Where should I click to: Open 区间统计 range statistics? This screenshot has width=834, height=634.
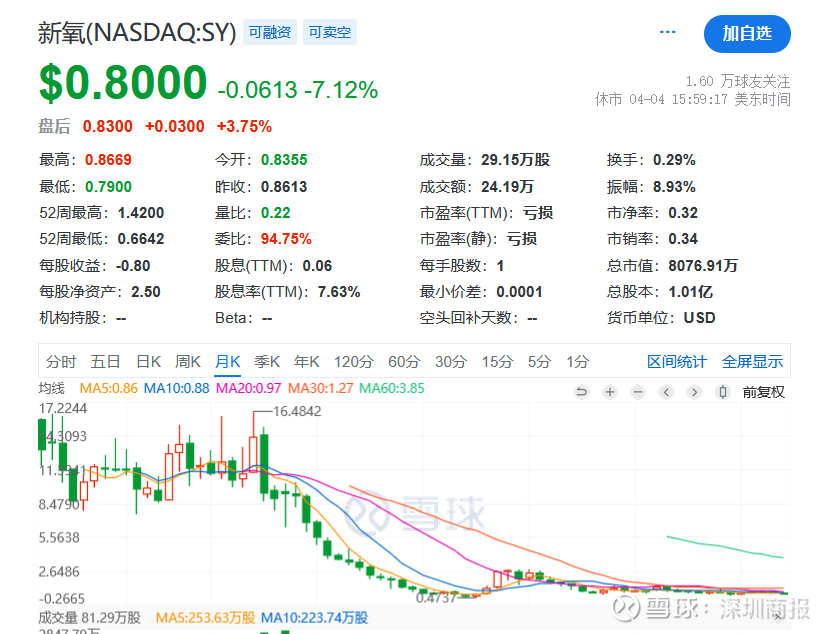click(677, 362)
